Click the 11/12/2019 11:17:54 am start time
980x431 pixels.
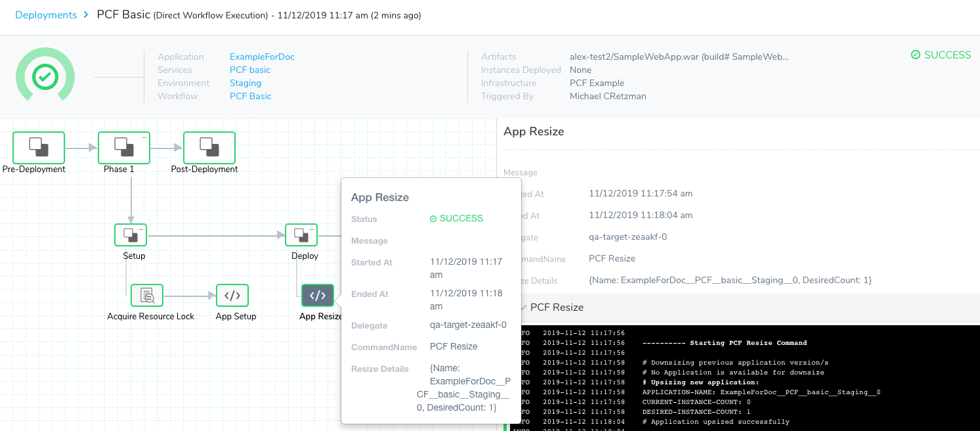coord(641,193)
